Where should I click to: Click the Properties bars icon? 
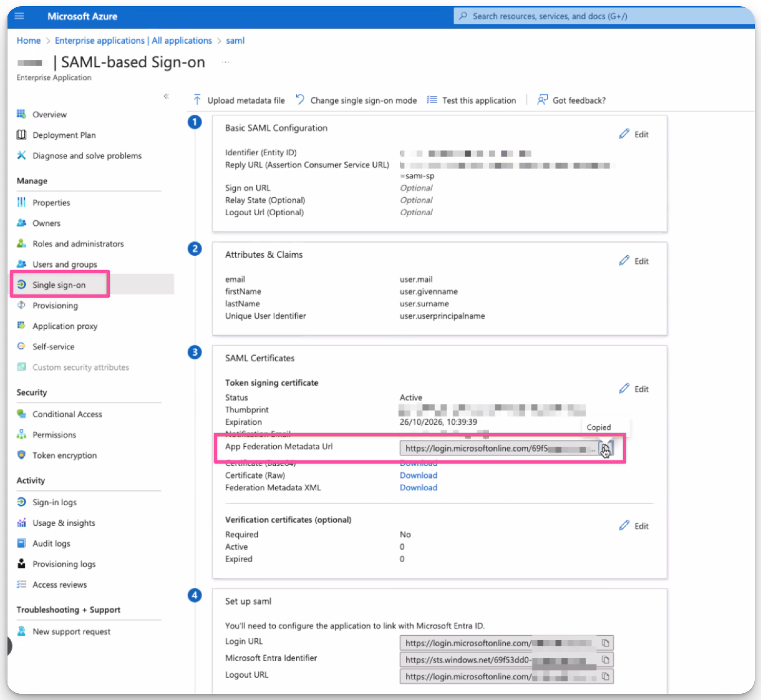22,202
